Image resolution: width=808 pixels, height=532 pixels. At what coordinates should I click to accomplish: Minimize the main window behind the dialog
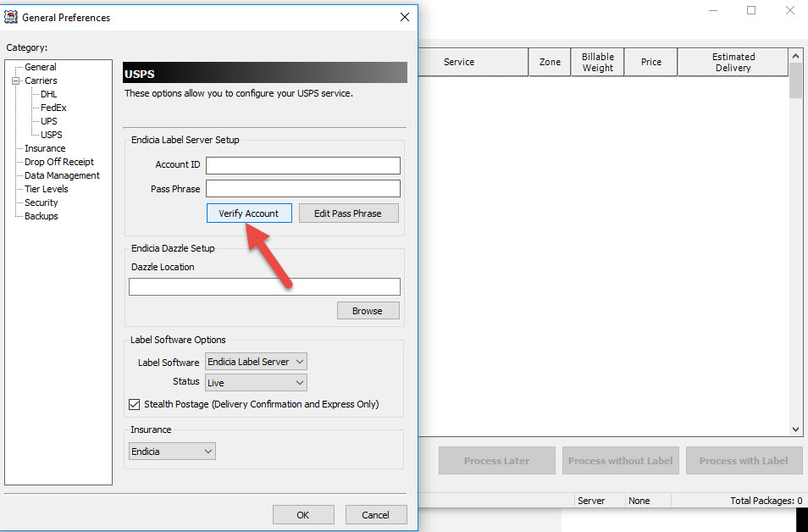point(713,10)
